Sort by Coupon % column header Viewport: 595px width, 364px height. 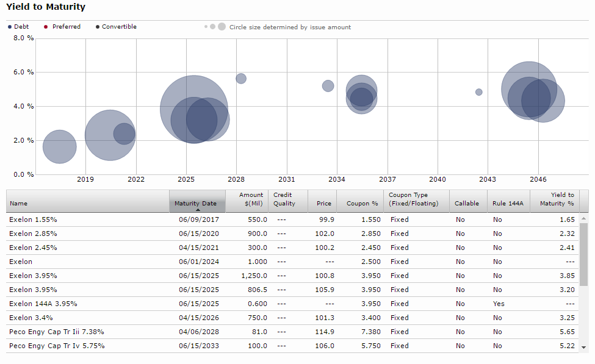[360, 201]
